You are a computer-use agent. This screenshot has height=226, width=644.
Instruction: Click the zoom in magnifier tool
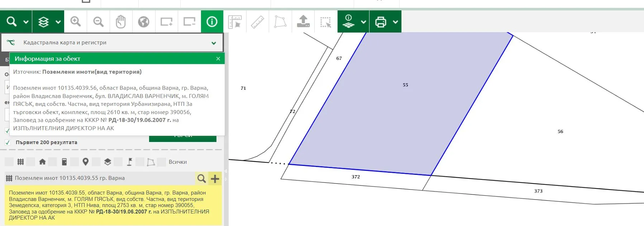75,22
